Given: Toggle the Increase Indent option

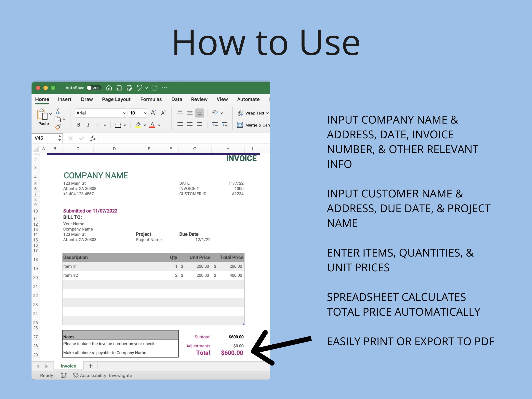Looking at the screenshot, I should point(225,125).
